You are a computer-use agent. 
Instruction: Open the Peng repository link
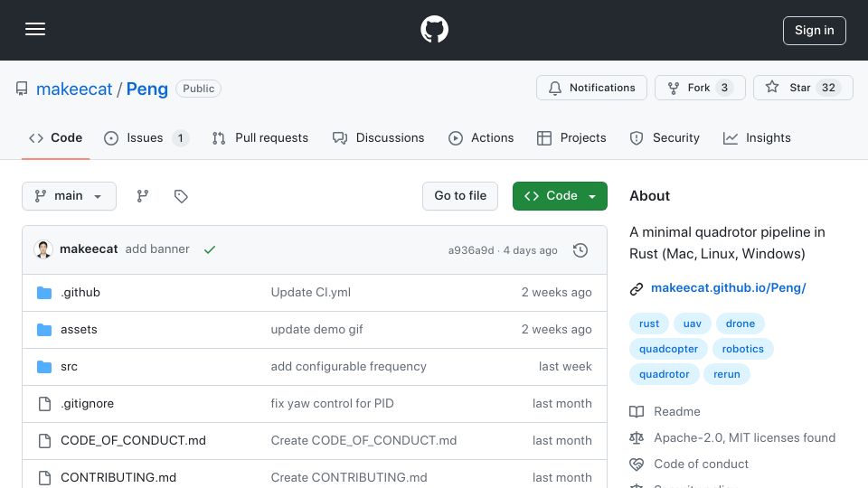[146, 89]
